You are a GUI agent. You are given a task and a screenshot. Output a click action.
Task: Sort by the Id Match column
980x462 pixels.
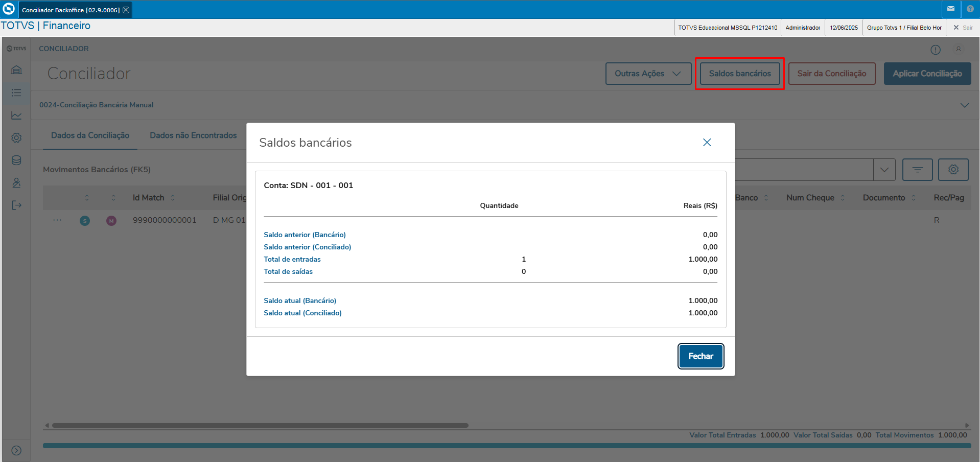[173, 198]
